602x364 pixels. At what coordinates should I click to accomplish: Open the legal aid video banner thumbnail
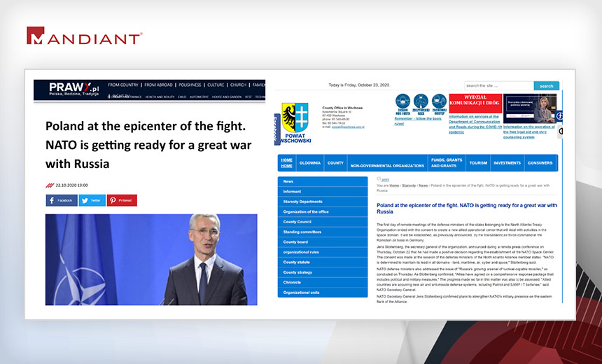point(530,108)
